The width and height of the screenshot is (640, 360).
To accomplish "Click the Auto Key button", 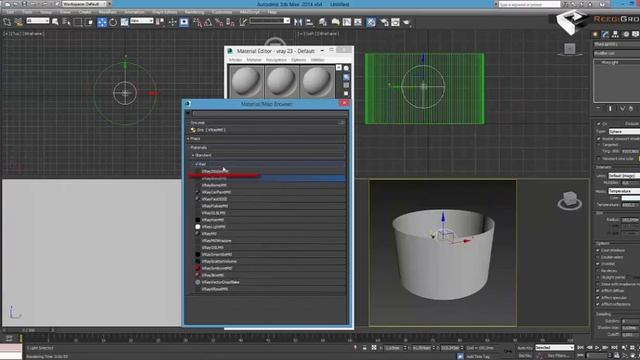I will click(x=524, y=348).
